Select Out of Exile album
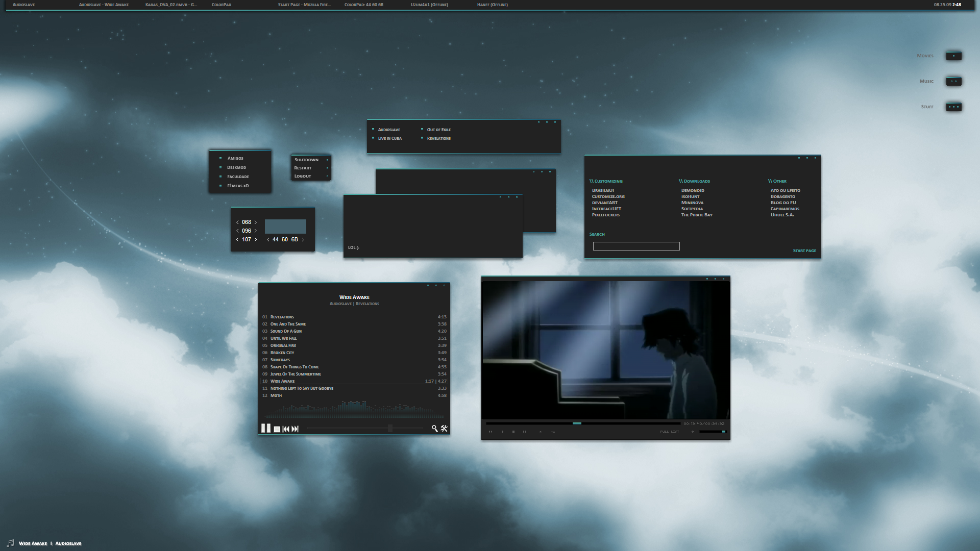Viewport: 980px width, 551px height. [x=439, y=130]
